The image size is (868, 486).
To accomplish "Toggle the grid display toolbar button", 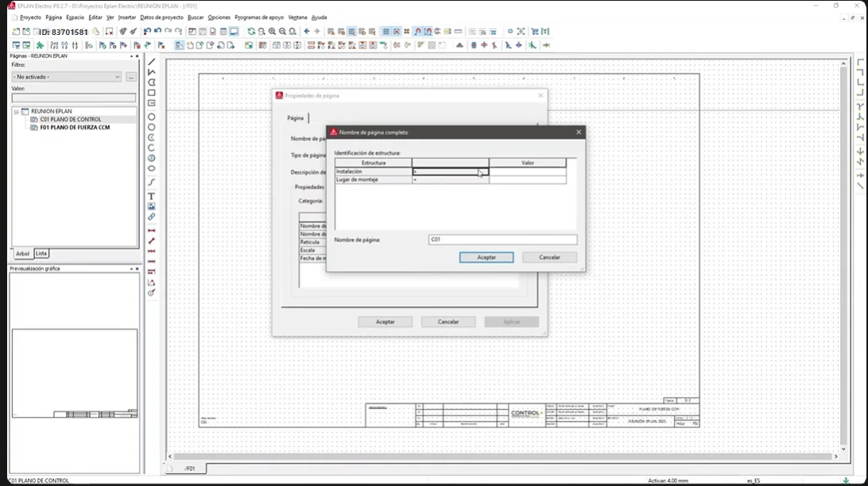I will pyautogui.click(x=386, y=32).
